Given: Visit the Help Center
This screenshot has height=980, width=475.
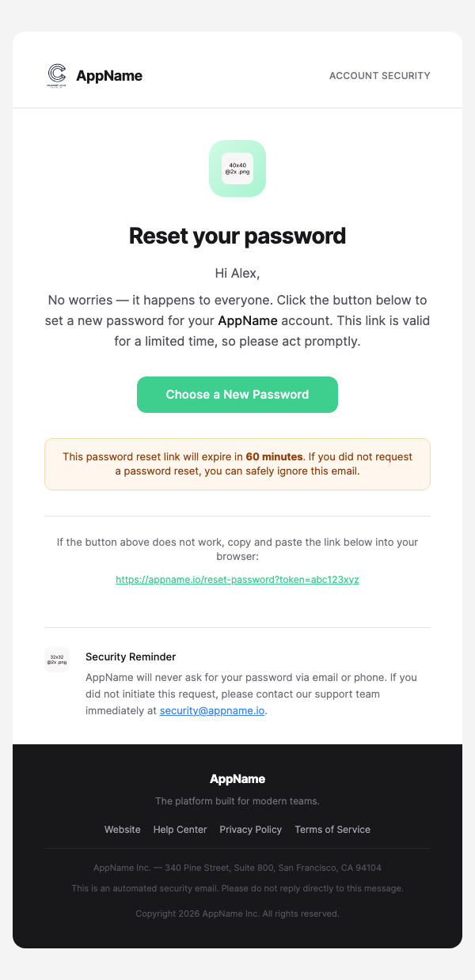Looking at the screenshot, I should [180, 829].
